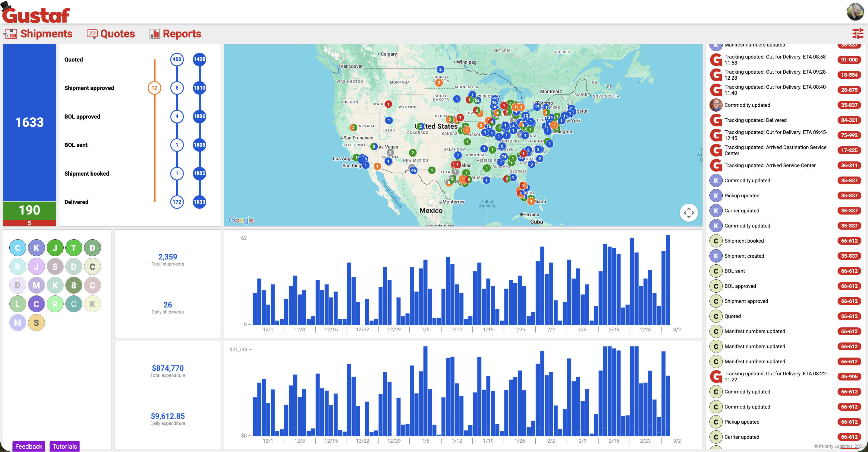Select the orange 12 Shipment approved node

[154, 88]
